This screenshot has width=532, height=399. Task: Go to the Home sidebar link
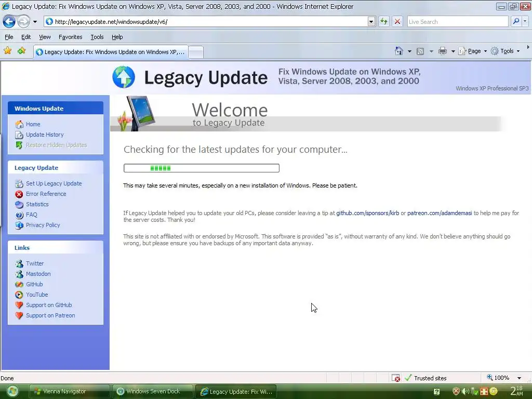click(x=33, y=124)
